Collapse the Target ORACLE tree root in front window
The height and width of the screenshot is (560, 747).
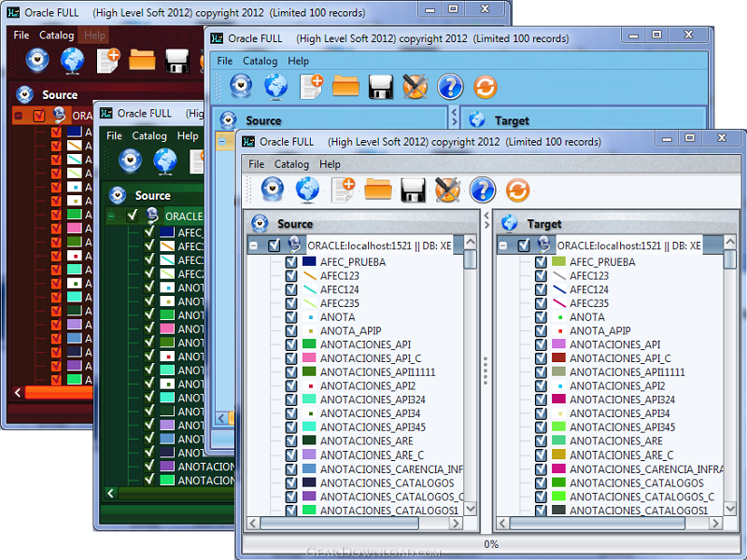[503, 245]
